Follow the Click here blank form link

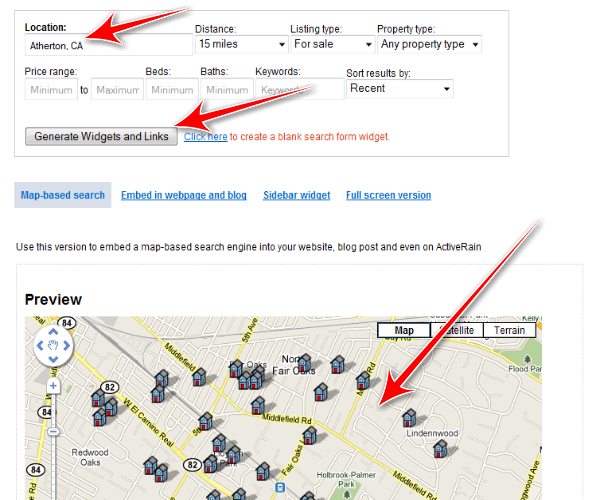(x=205, y=136)
